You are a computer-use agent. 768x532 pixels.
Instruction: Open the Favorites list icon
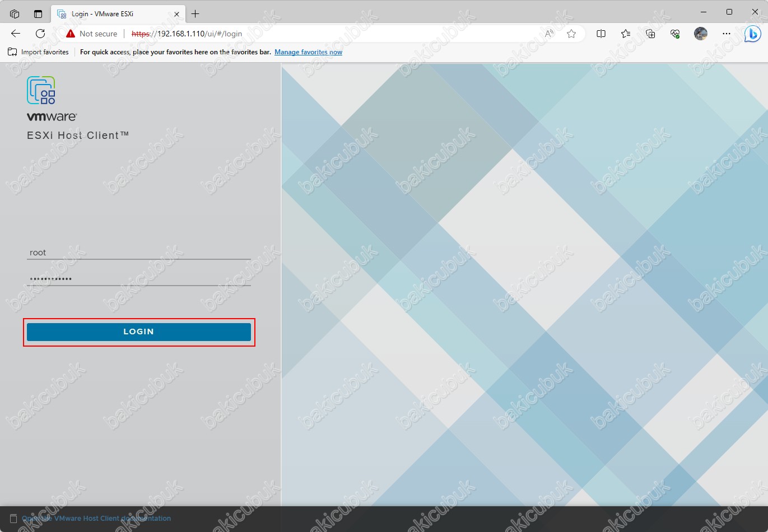click(626, 34)
